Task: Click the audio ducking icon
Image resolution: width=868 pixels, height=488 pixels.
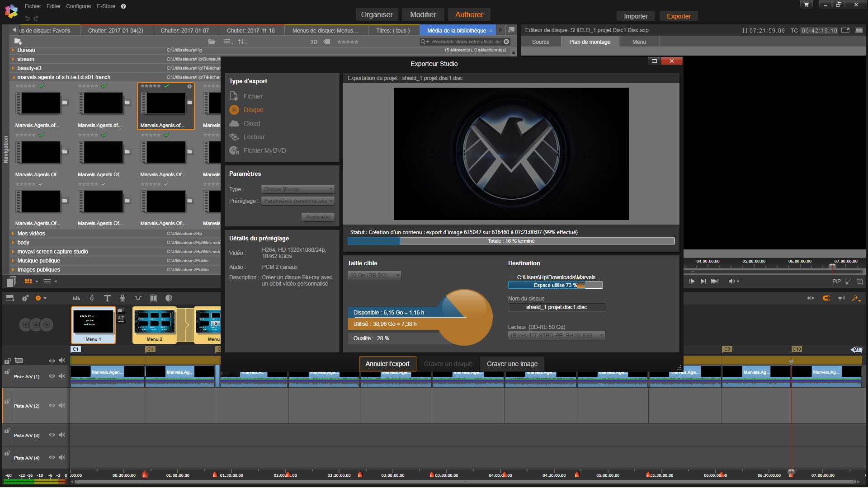Action: pyautogui.click(x=138, y=298)
